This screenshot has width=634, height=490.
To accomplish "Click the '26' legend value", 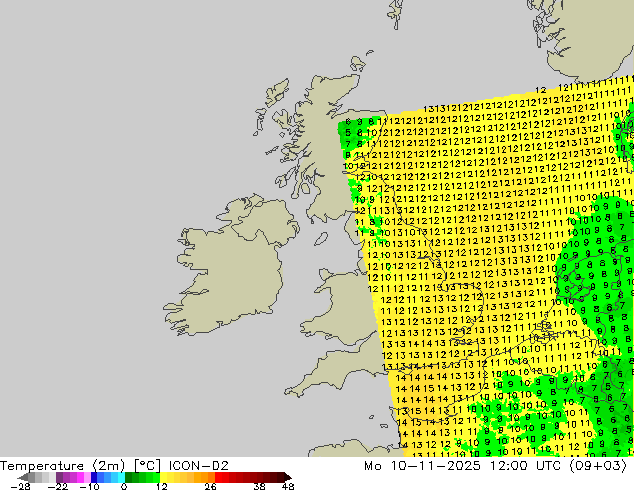I will [x=210, y=486].
